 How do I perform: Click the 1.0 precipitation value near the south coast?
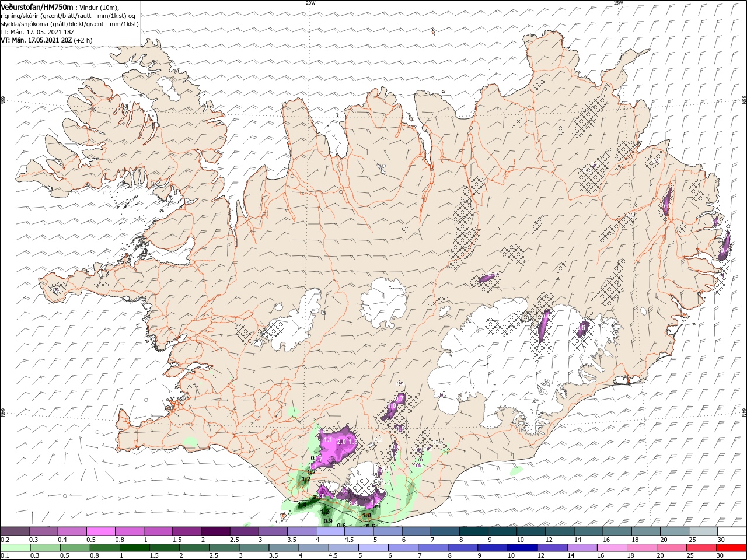click(366, 516)
